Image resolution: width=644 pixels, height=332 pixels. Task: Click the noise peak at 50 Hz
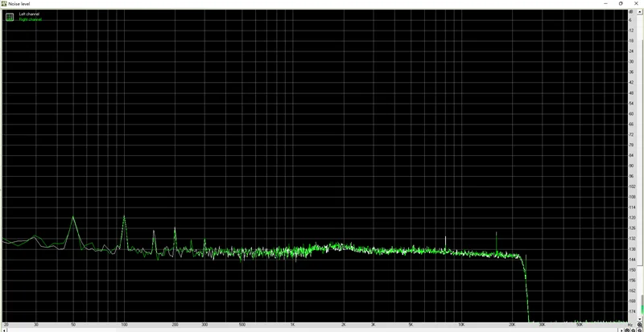[x=73, y=217]
